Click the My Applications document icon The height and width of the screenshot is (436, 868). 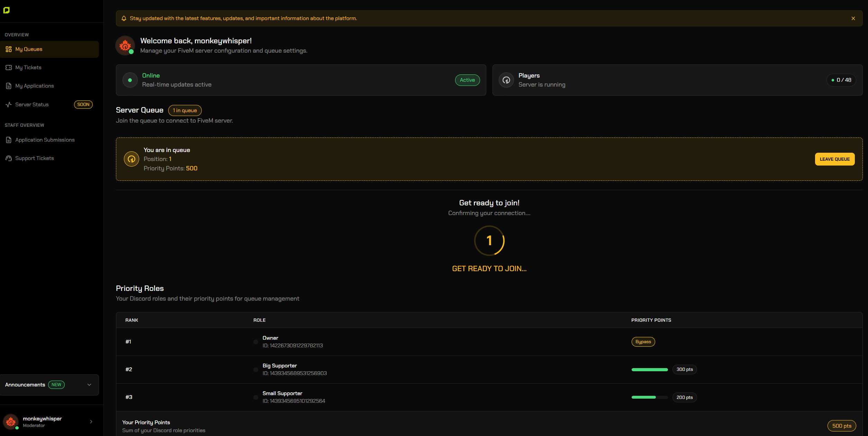pos(9,86)
